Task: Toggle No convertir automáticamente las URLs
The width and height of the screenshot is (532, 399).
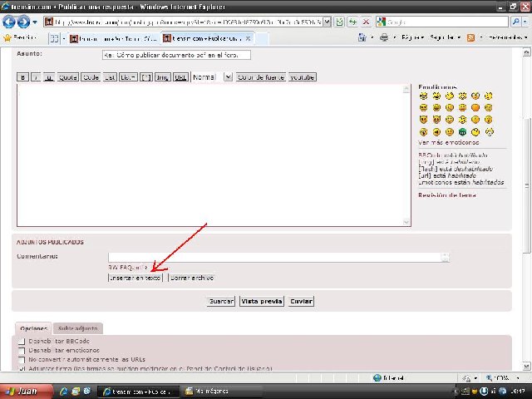Action: coord(22,359)
